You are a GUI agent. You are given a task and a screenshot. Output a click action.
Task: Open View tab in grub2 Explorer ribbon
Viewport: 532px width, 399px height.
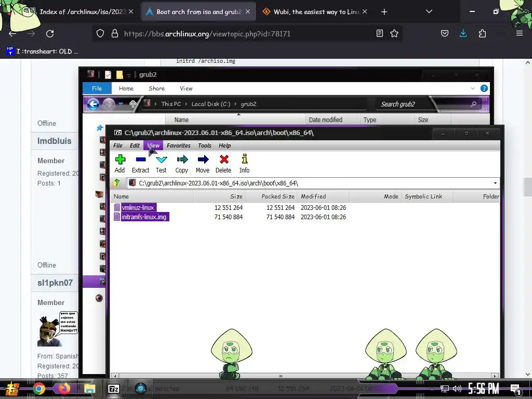coord(186,88)
